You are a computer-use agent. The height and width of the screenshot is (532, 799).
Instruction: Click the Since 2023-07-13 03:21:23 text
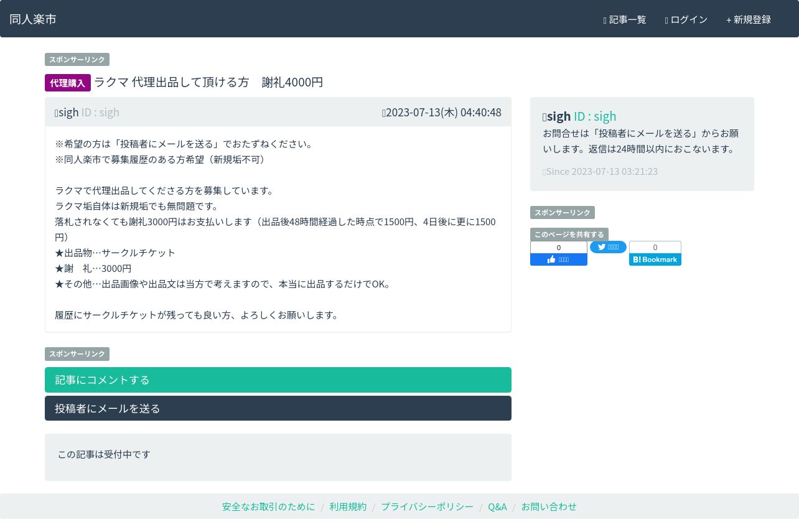tap(600, 171)
